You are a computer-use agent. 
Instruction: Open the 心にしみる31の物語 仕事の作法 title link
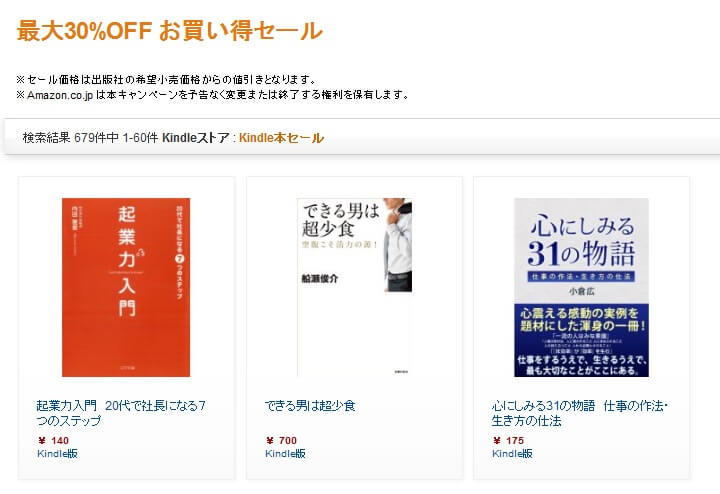(x=579, y=413)
